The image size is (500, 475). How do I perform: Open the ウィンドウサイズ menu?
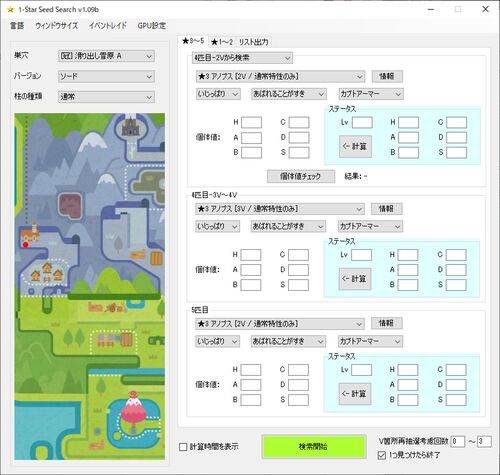tap(57, 26)
